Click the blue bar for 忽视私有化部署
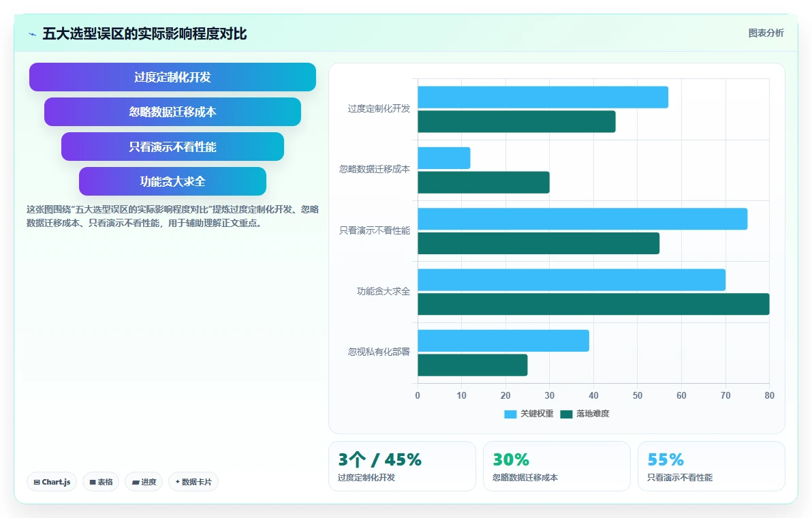 [x=503, y=341]
